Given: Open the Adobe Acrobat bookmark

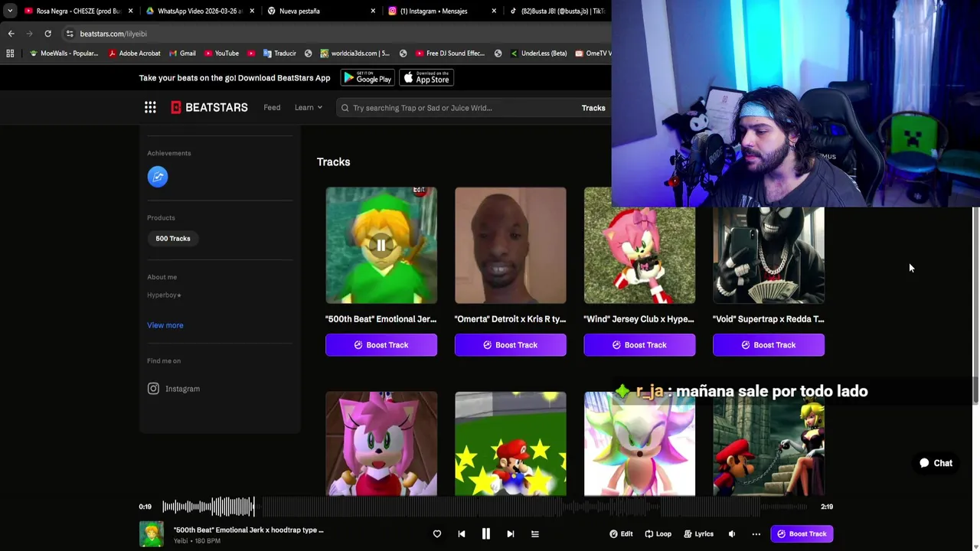Looking at the screenshot, I should pyautogui.click(x=134, y=54).
